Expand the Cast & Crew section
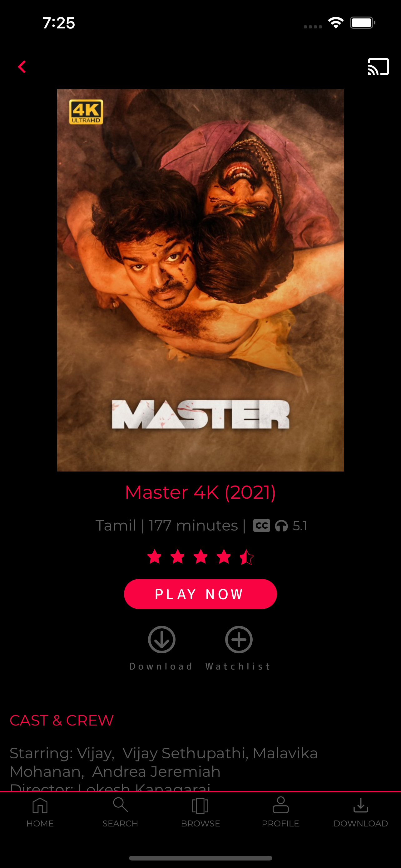Screen dimensions: 401x868 click(x=62, y=720)
